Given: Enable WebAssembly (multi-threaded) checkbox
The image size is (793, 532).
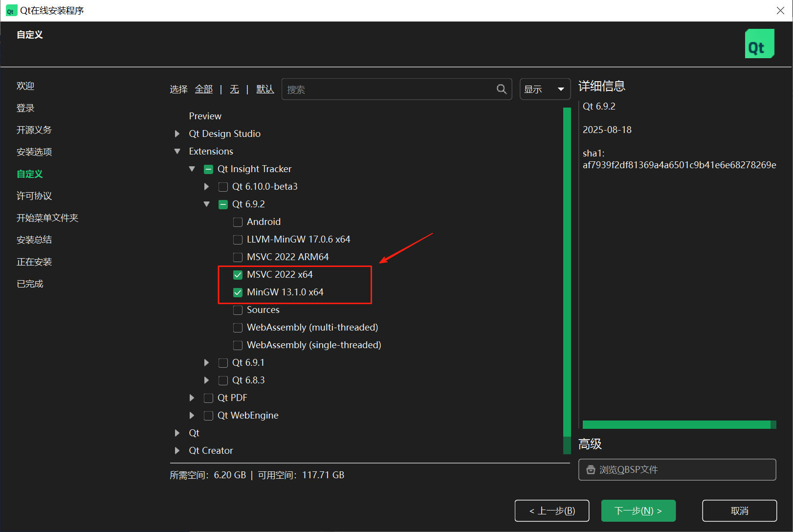Looking at the screenshot, I should pyautogui.click(x=238, y=328).
